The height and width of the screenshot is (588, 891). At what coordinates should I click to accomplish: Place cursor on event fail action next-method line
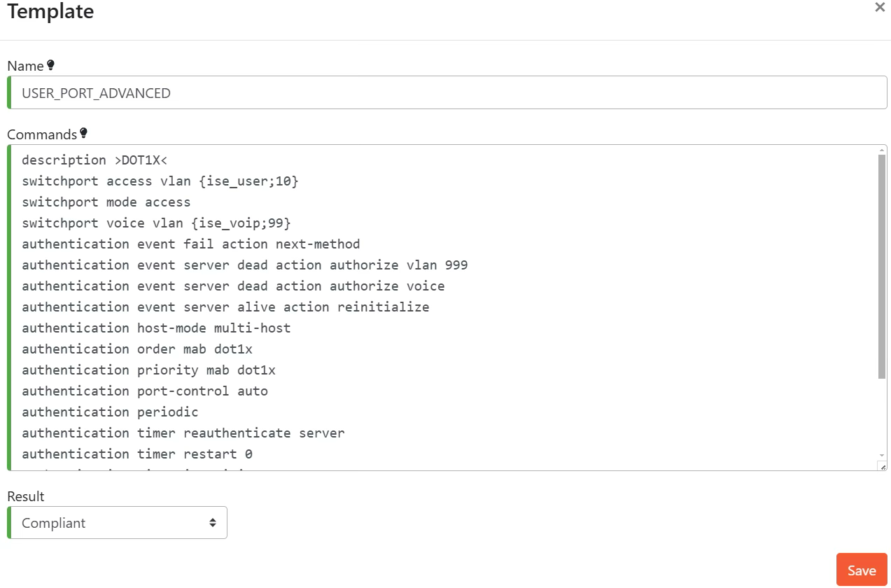click(191, 244)
